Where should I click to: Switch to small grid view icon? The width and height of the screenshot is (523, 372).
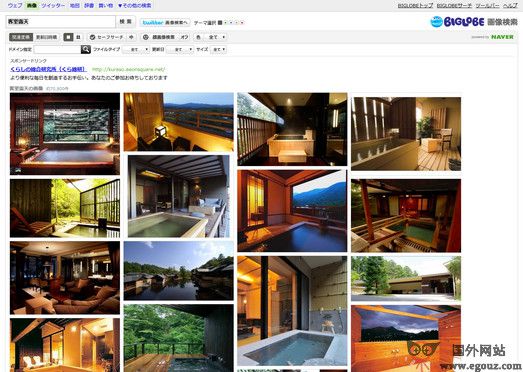tap(78, 37)
